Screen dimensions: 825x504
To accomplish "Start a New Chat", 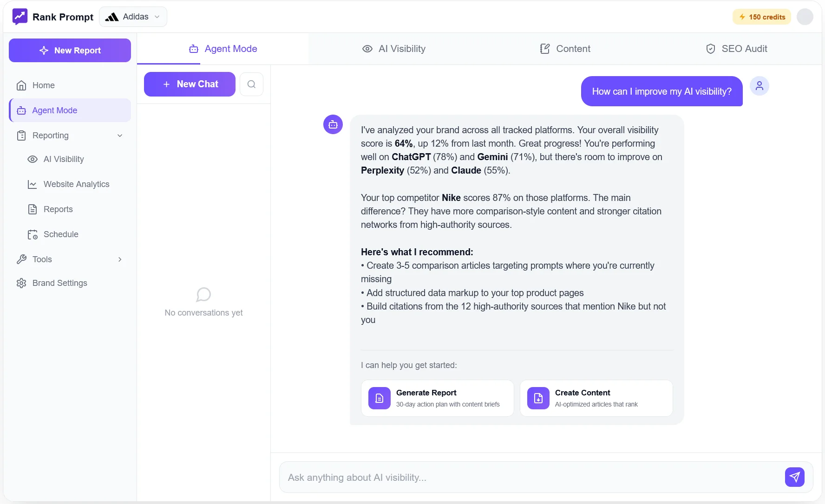I will tap(190, 84).
